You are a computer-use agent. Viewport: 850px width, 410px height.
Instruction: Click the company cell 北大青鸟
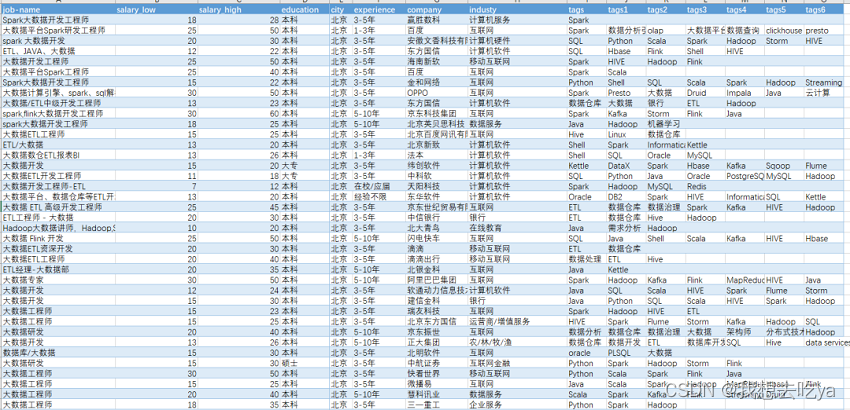[x=436, y=228]
